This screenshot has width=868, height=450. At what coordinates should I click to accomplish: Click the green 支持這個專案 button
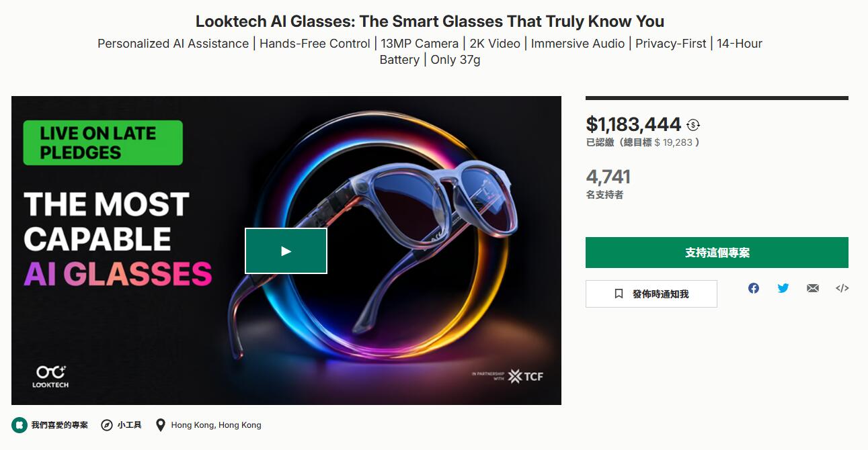(x=717, y=253)
